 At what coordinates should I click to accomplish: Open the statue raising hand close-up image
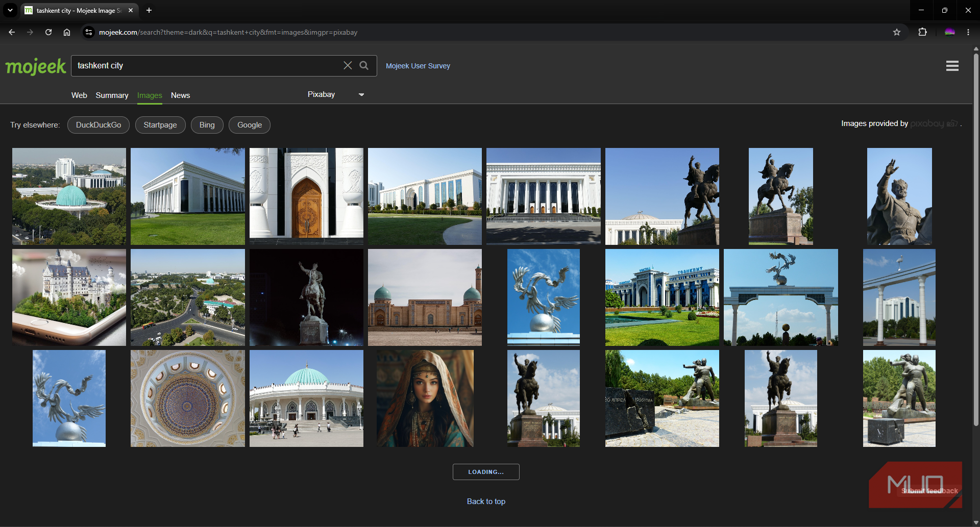(899, 196)
